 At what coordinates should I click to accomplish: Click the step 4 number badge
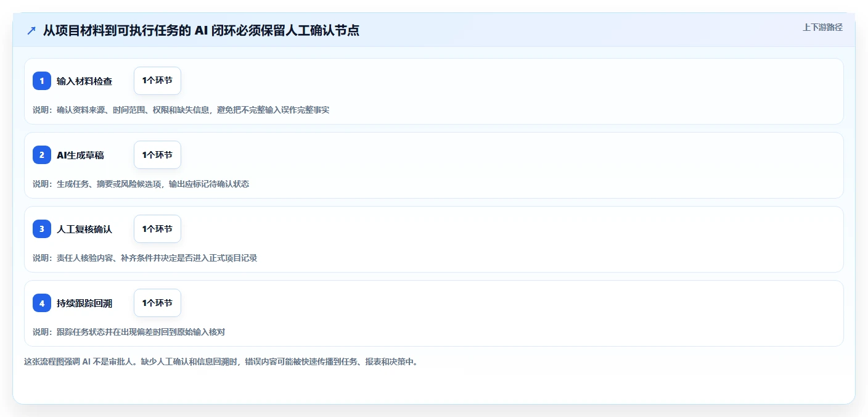(x=42, y=303)
